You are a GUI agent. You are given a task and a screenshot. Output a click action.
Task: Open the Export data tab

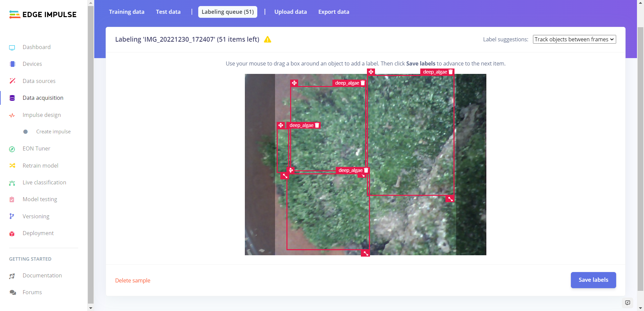[334, 12]
